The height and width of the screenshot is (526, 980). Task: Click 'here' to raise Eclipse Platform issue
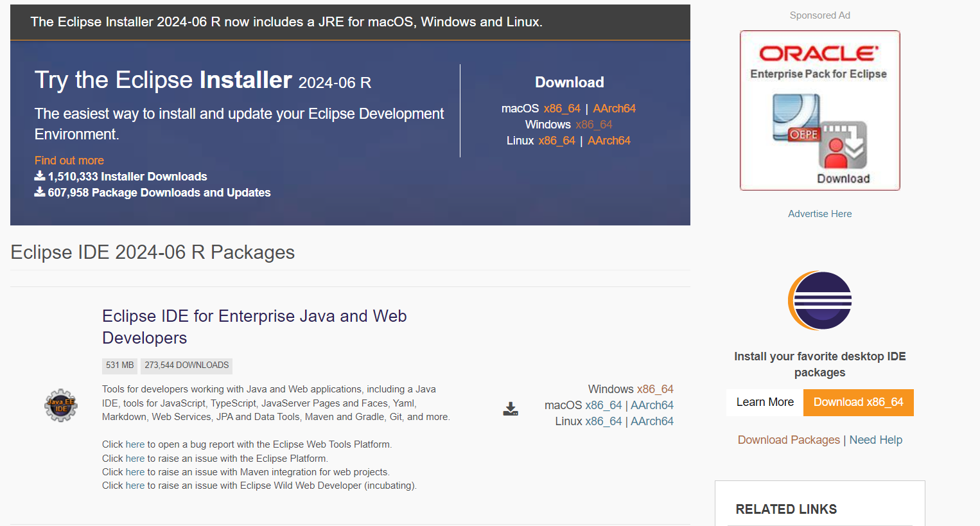[135, 459]
